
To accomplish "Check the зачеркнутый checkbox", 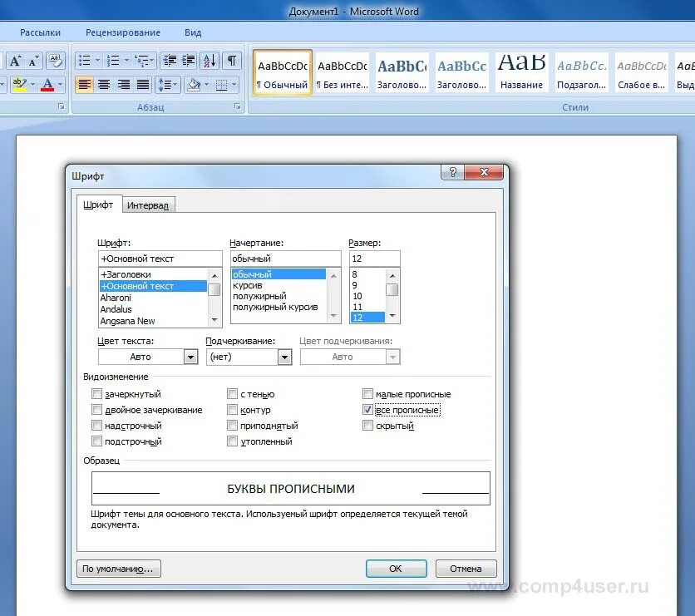I will (x=96, y=393).
